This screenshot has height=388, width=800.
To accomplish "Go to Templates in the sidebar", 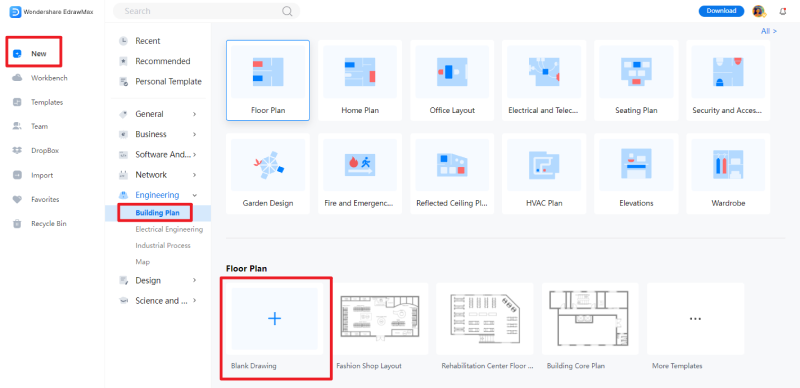I will [47, 102].
